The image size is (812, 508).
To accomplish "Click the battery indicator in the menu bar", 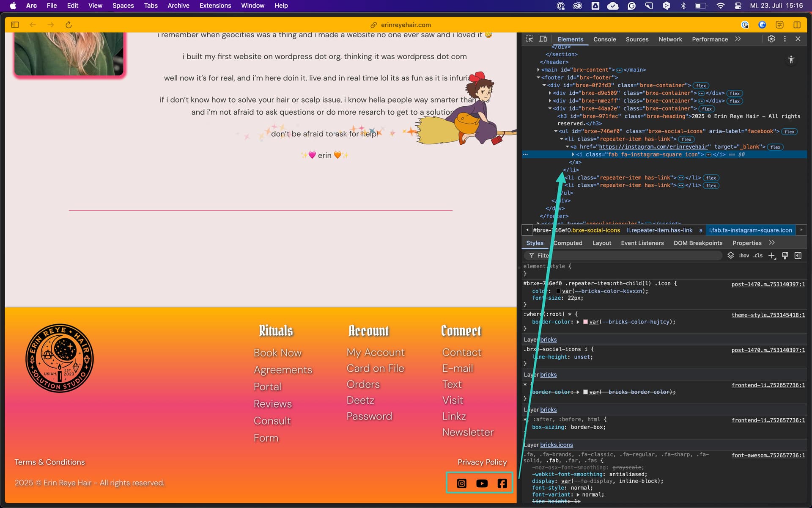I will coord(701,6).
